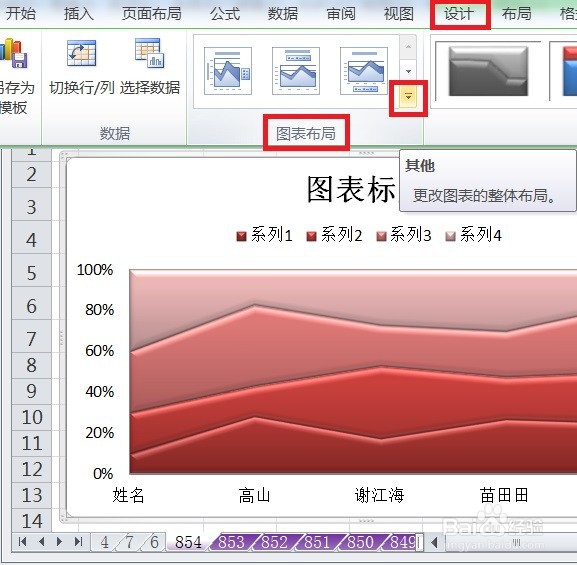Click the 系列4 legend entry
This screenshot has width=577, height=565.
(x=474, y=235)
